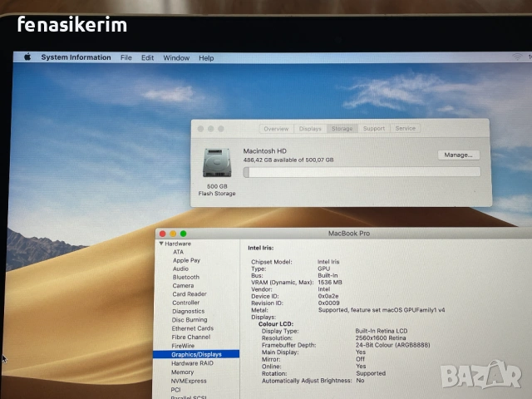
Task: Click the Manage... button
Action: tap(458, 155)
